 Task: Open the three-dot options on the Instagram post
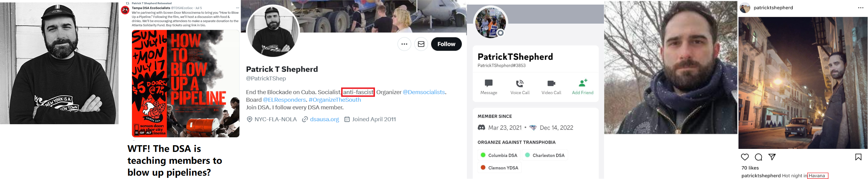pos(861,8)
